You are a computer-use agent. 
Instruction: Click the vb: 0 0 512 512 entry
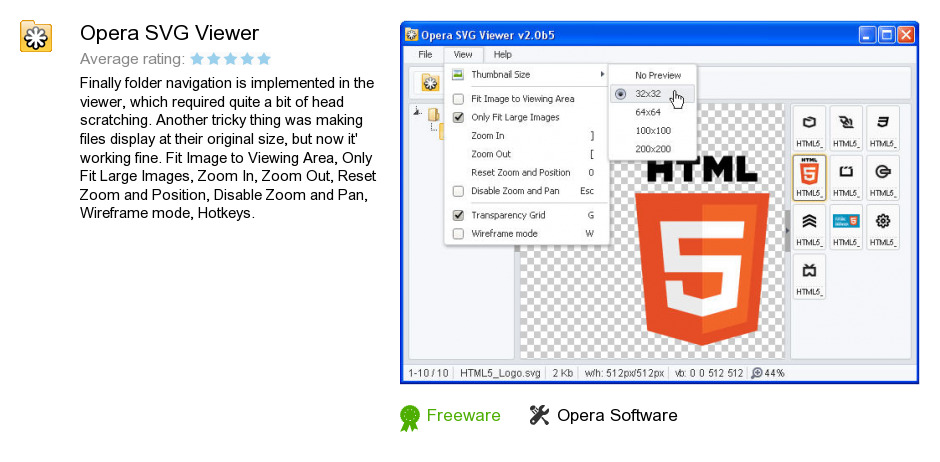pos(709,373)
